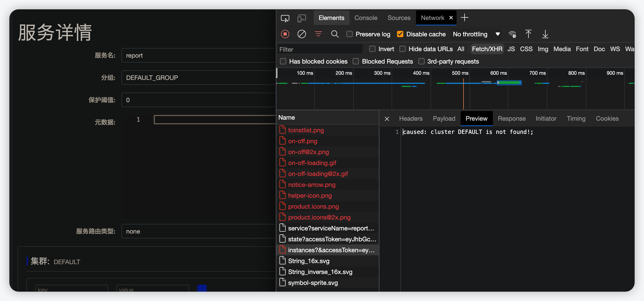Screen dimensions: 644x301
Task: Select the product.icons@2x.png request
Action: click(327, 217)
